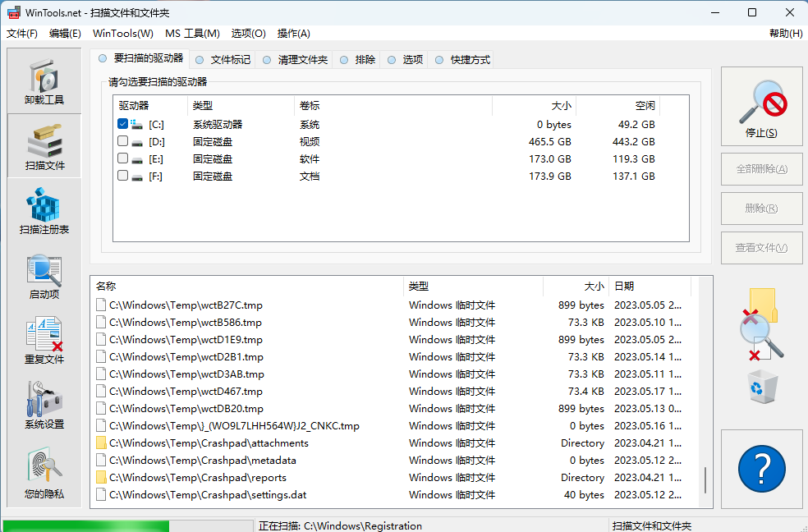Open the 选项(O) menu
The width and height of the screenshot is (808, 532).
tap(248, 34)
